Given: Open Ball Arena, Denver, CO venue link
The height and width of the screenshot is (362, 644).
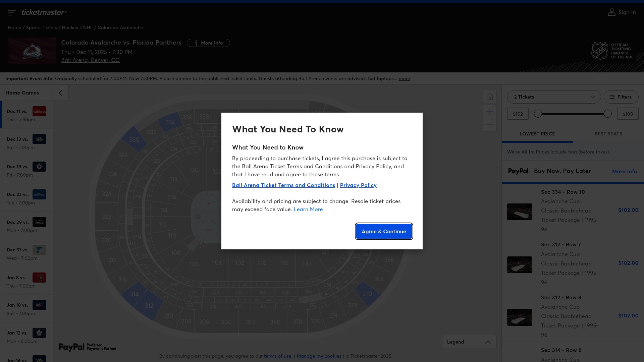Looking at the screenshot, I should [90, 60].
